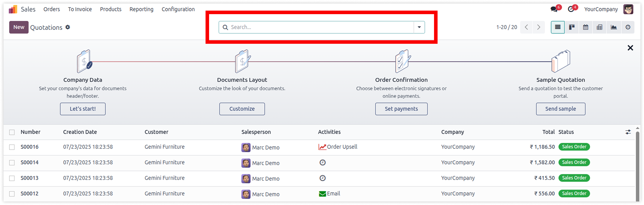Click the 1-20 / 20 pager counter
Screen dimensions: 644x205
[507, 27]
